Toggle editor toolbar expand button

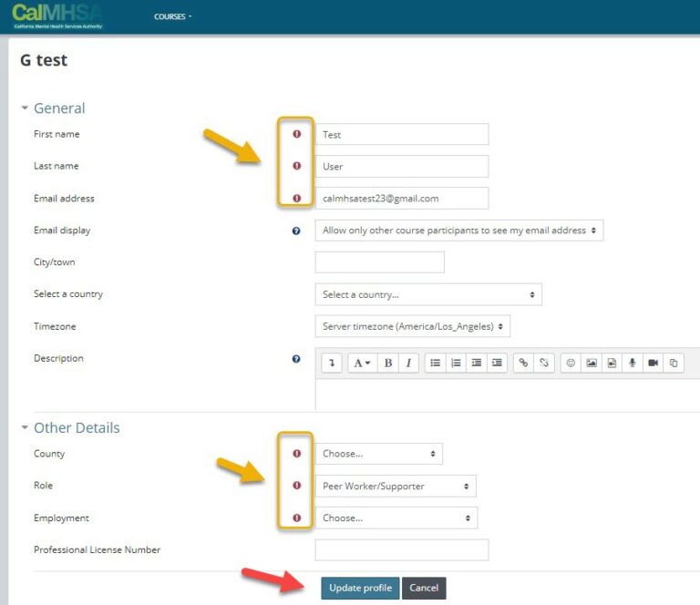click(x=332, y=363)
